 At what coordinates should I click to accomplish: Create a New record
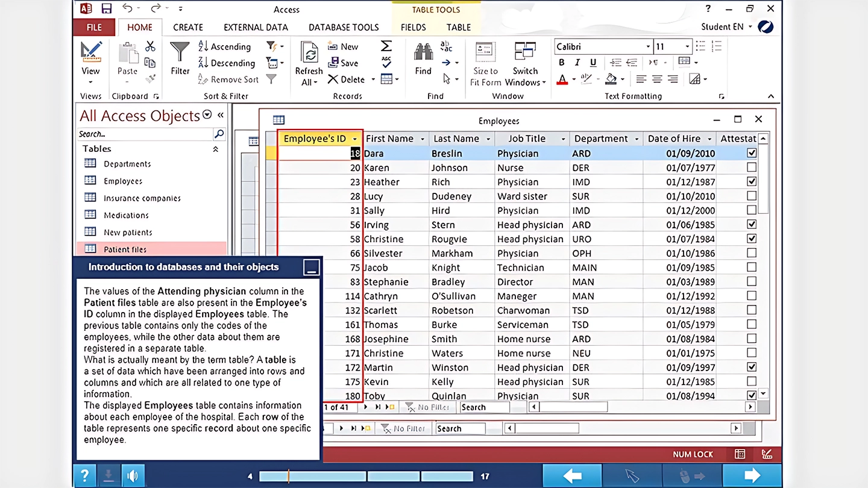(343, 46)
